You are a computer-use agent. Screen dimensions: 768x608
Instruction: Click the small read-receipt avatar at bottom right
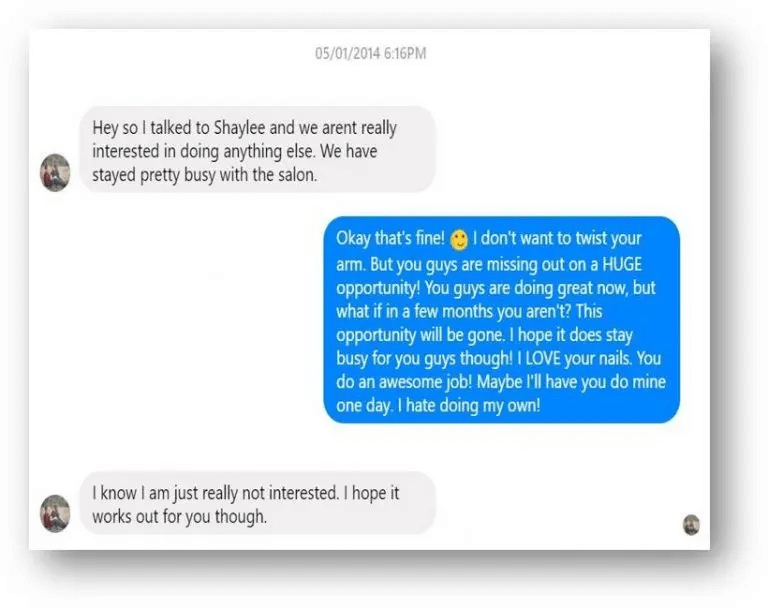691,525
